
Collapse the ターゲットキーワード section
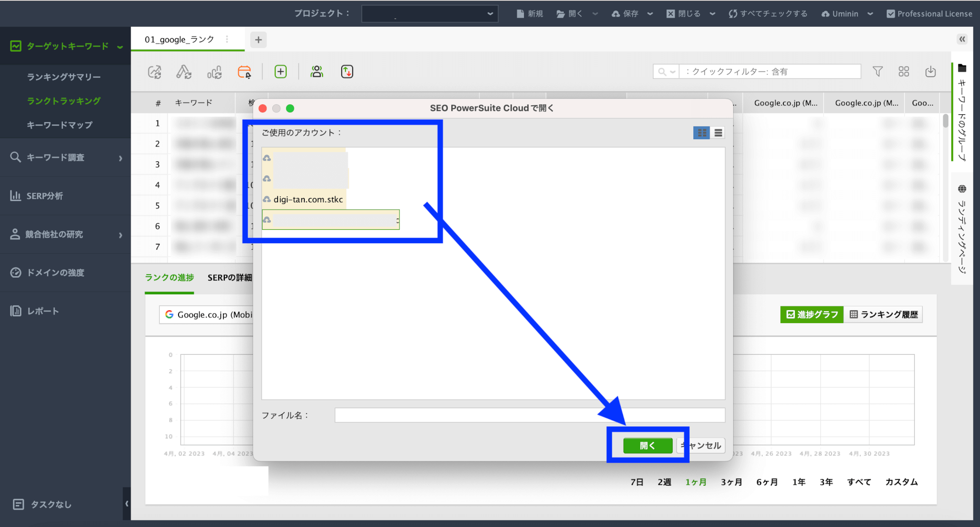(120, 46)
